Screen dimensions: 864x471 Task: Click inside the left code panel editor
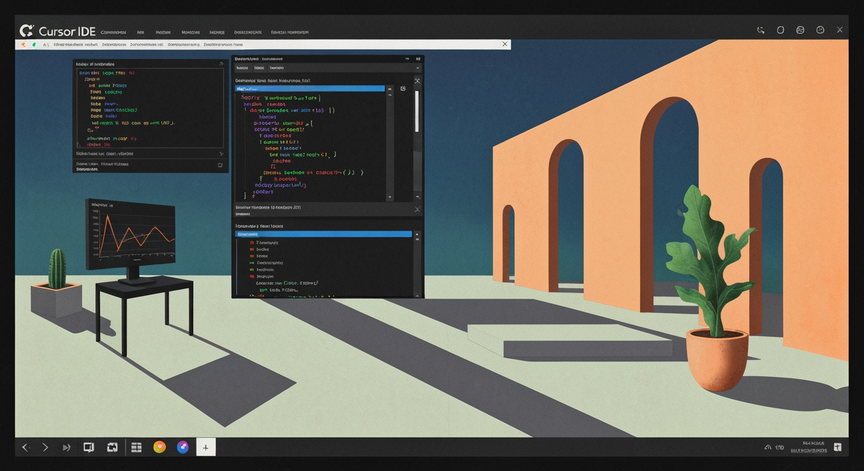click(150, 107)
